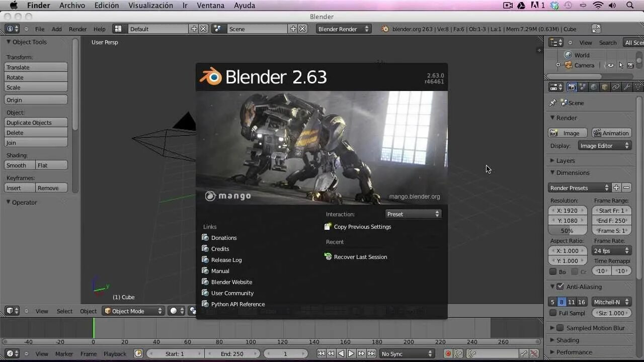Open the Help menu in Blender
The image size is (644, 362).
click(100, 29)
